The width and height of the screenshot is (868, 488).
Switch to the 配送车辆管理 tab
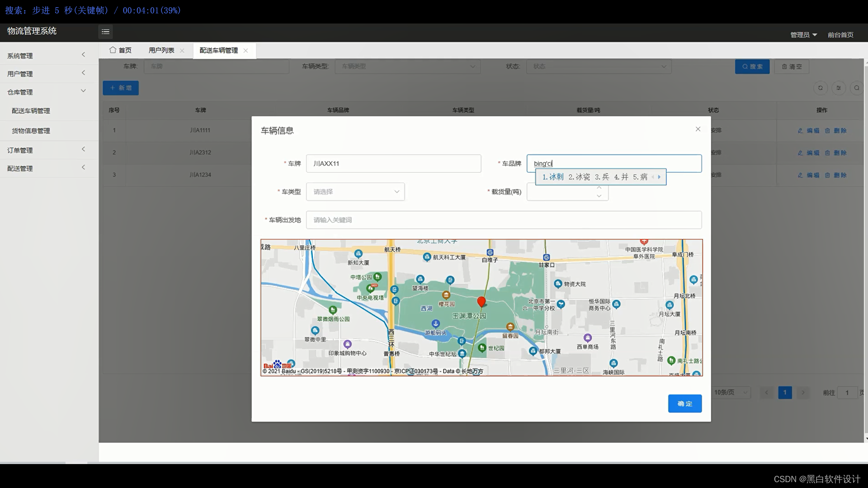click(x=219, y=51)
